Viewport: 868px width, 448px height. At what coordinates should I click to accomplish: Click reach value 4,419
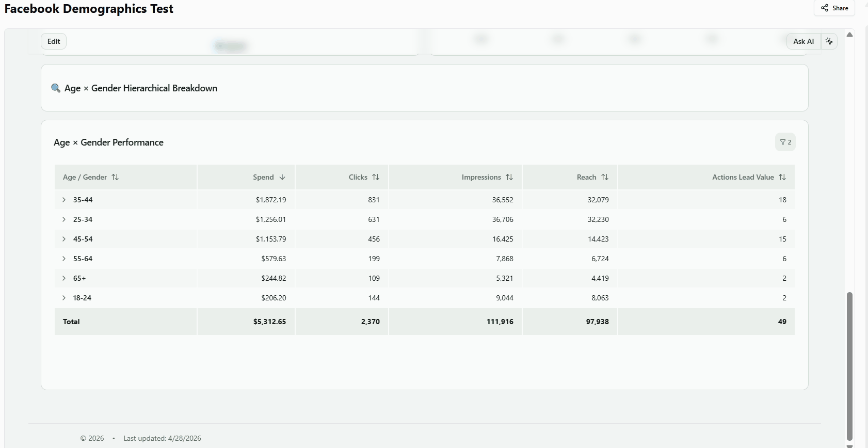pyautogui.click(x=600, y=278)
